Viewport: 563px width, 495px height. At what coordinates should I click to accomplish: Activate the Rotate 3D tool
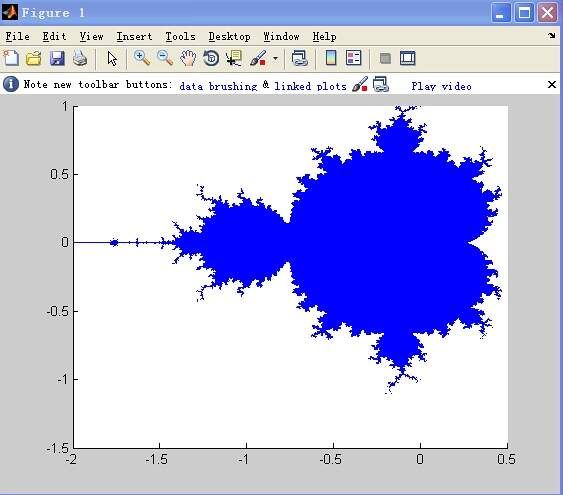211,58
